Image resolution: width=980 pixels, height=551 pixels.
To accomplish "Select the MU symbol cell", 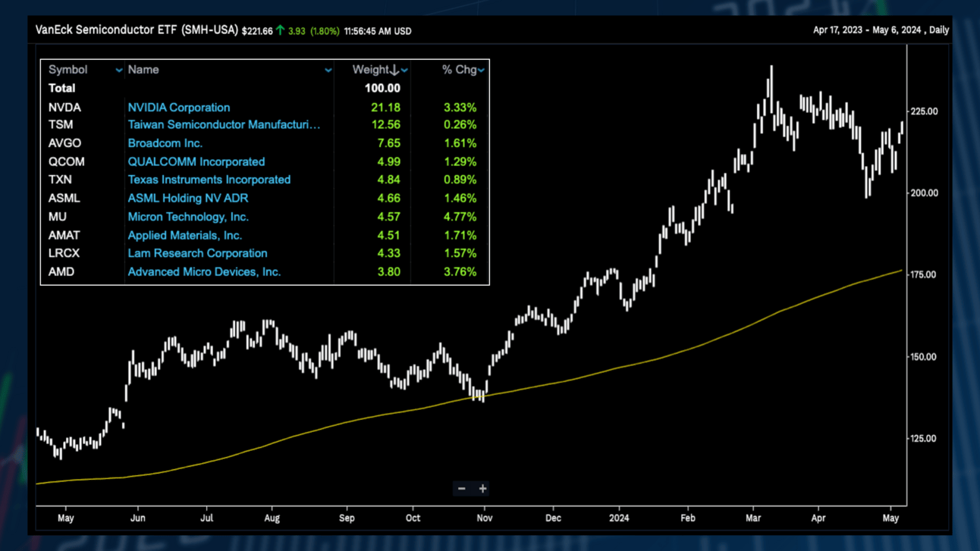I will click(58, 217).
